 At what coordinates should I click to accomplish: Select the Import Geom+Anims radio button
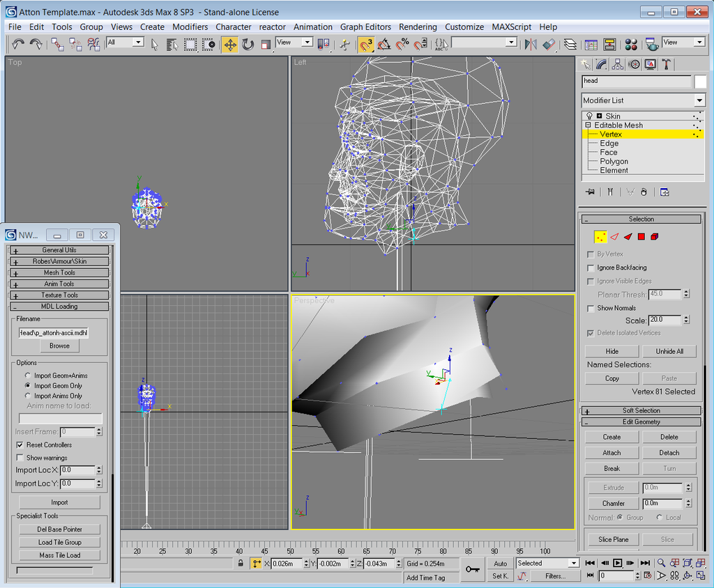tap(28, 376)
